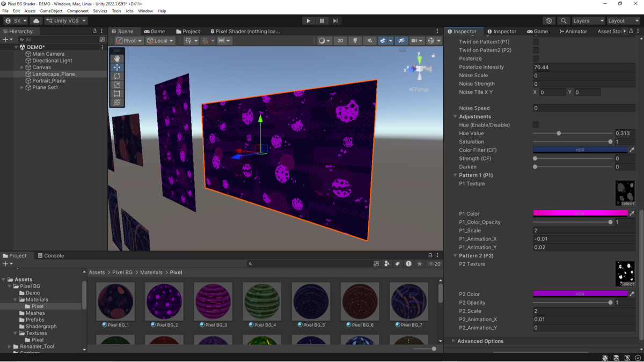Select the Rotate tool
The image size is (644, 362).
click(x=117, y=76)
